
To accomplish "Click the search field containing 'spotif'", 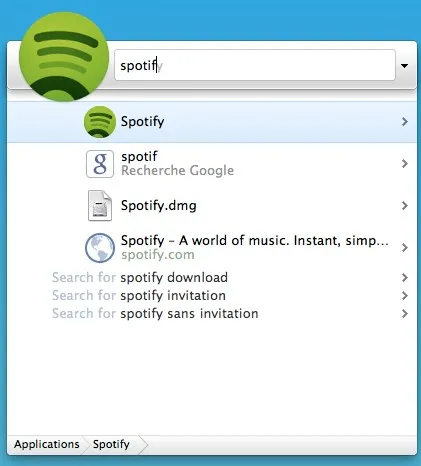I will (x=255, y=65).
